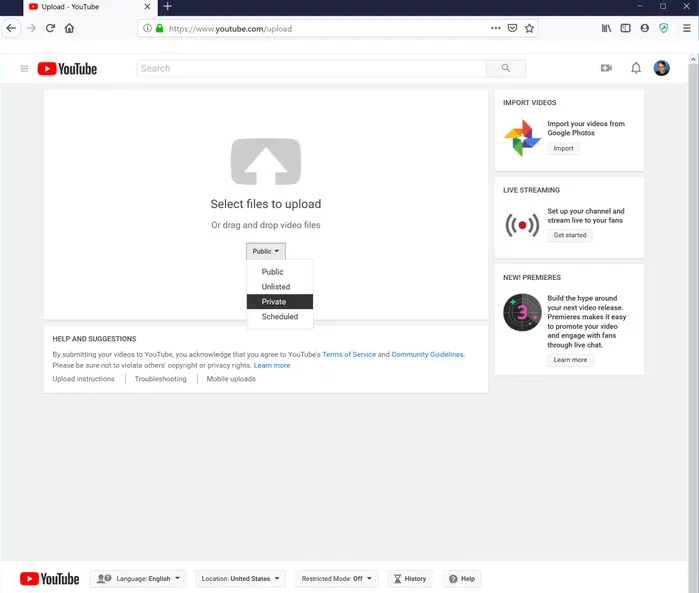Select Scheduled in the privacy menu

pos(280,317)
